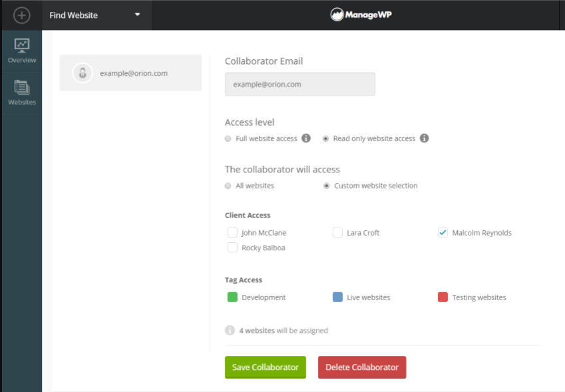Choose All websites radio option

point(228,186)
